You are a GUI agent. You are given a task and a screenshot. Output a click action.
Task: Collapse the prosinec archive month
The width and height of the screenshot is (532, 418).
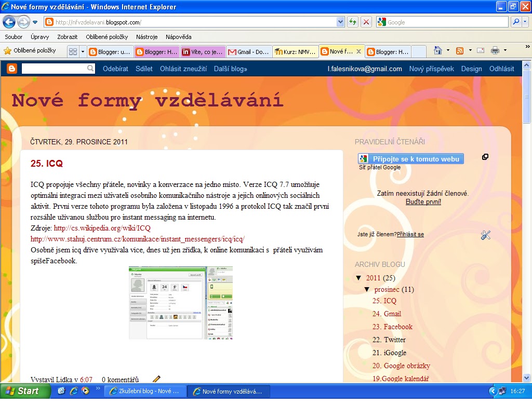(367, 290)
